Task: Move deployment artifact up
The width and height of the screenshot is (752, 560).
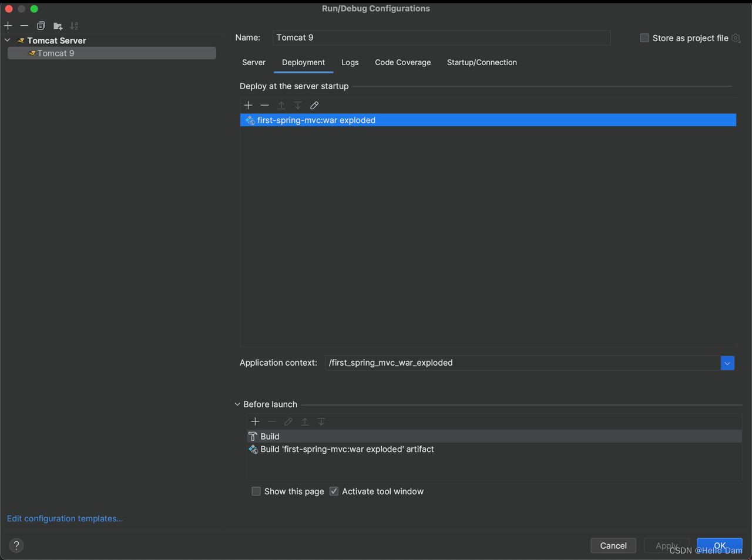Action: pos(281,105)
